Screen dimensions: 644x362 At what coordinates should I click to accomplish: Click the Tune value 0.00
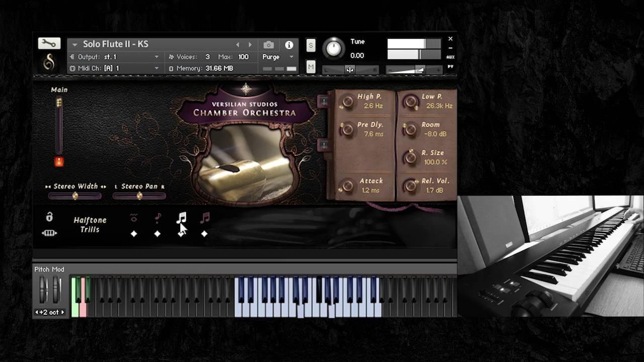click(357, 55)
